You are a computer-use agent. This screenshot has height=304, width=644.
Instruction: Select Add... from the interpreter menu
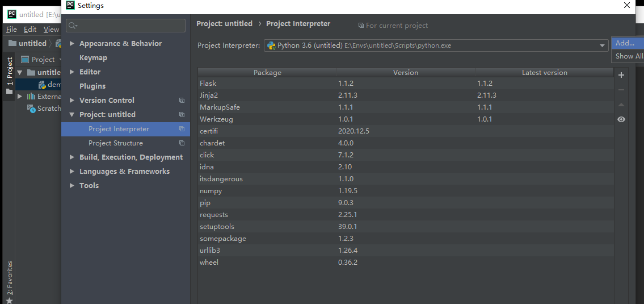point(628,43)
